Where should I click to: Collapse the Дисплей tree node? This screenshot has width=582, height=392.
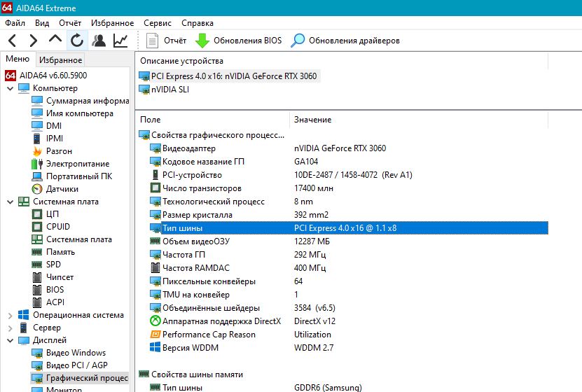coord(10,340)
